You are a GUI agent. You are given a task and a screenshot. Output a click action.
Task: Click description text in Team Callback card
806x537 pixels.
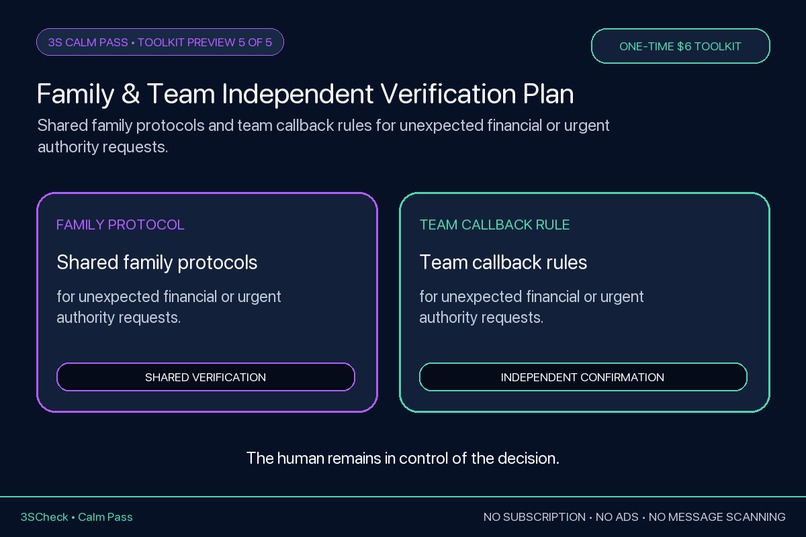pos(532,307)
